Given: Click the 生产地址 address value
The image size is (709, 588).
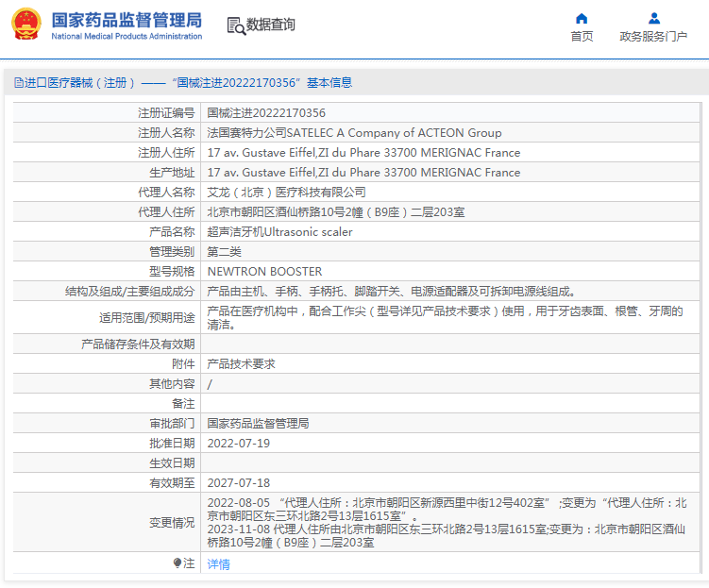Looking at the screenshot, I should pos(363,172).
